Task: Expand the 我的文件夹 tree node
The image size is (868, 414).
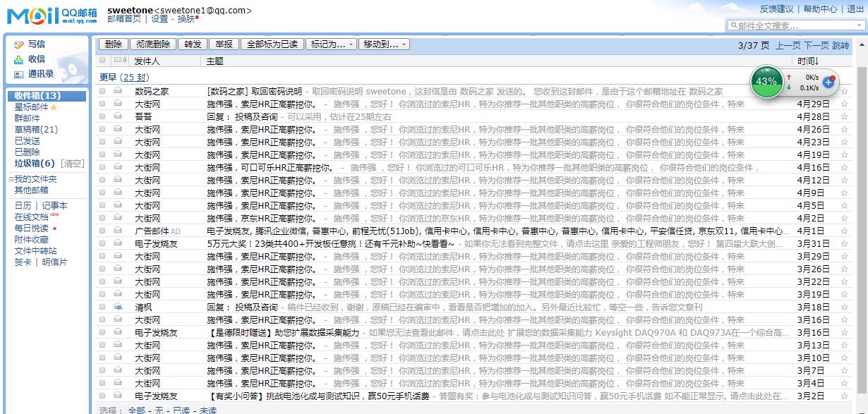Action: 11,179
